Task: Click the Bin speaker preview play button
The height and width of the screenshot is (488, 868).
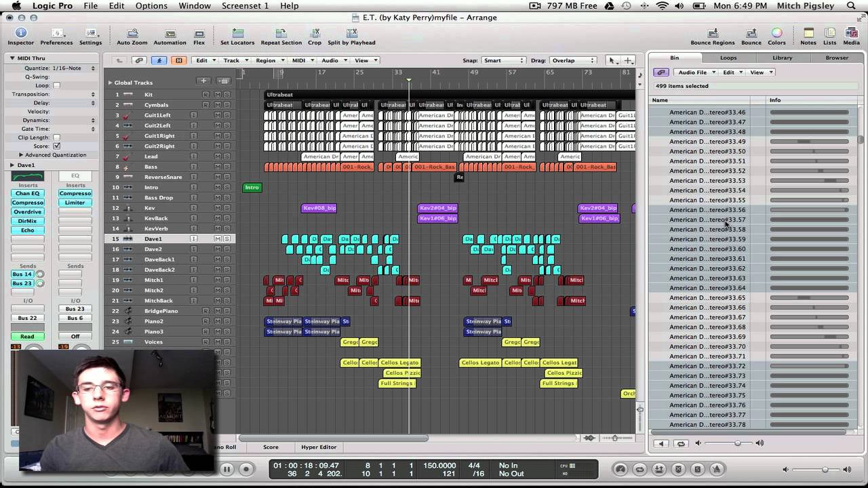Action: pos(662,443)
